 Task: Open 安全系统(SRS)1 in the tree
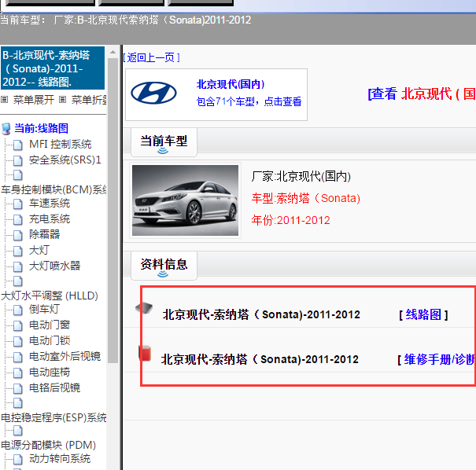tap(65, 160)
